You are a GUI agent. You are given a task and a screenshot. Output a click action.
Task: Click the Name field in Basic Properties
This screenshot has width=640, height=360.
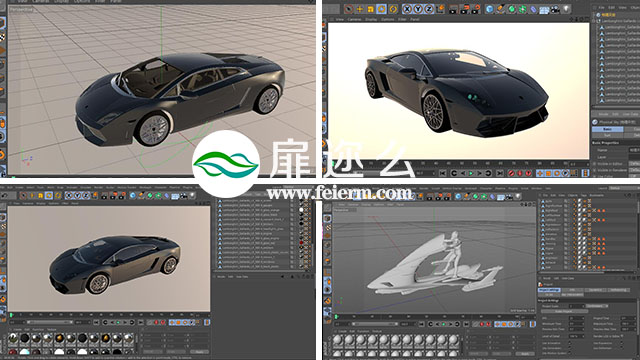634,150
